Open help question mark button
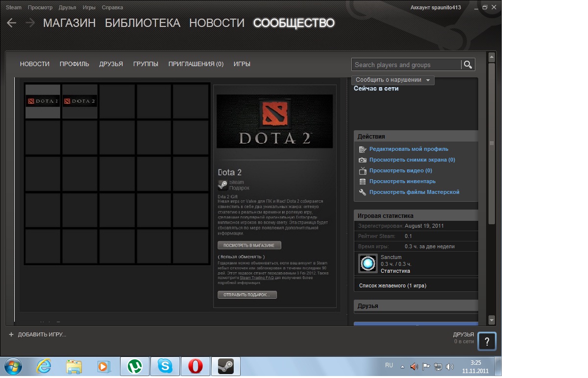 [487, 341]
